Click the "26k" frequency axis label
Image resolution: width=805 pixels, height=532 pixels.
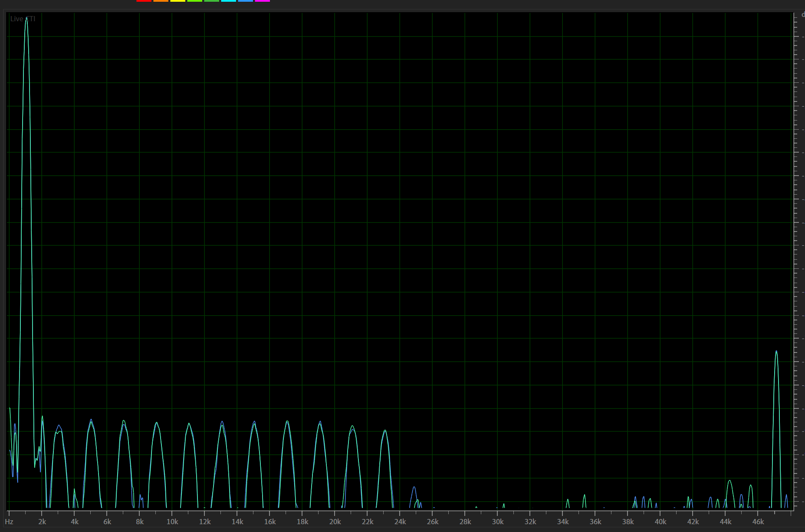click(433, 522)
